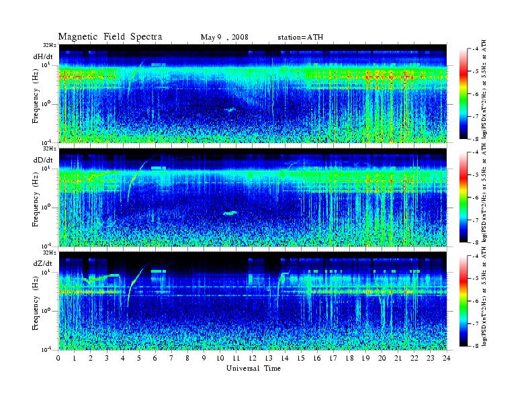Image resolution: width=532 pixels, height=411 pixels.
Task: Click time axis tick "14"
Action: [285, 358]
